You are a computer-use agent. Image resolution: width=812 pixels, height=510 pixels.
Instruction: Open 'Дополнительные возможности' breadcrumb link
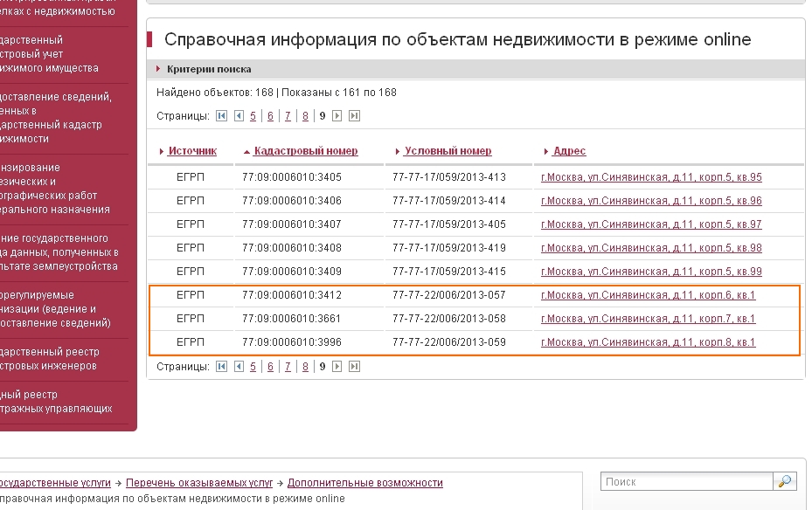364,482
